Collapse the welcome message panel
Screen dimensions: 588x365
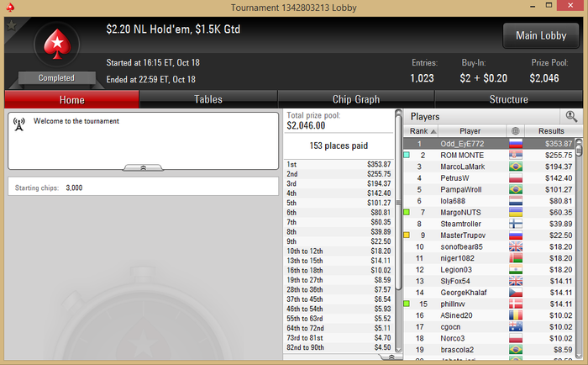144,167
